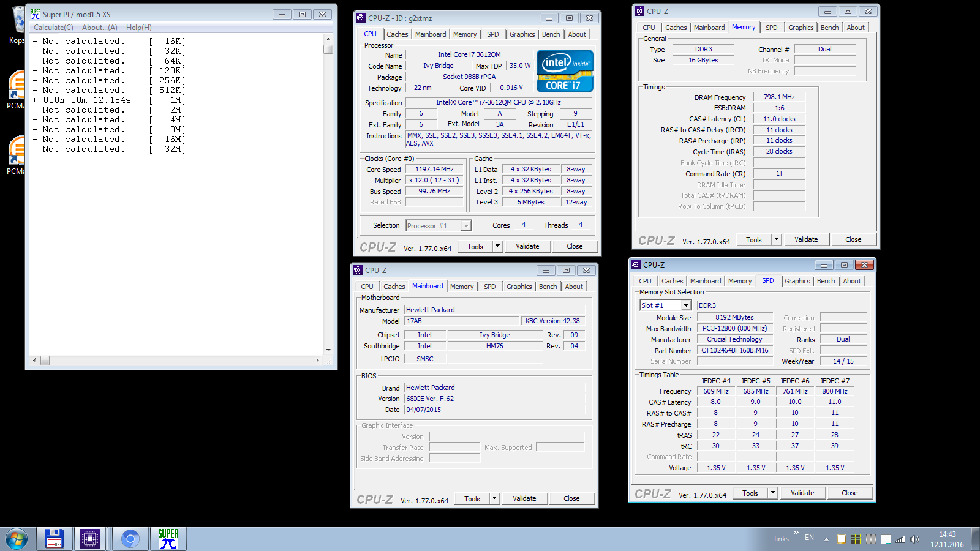Screen dimensions: 980x551
Task: Click the gray striped tray icon
Action: (871, 539)
